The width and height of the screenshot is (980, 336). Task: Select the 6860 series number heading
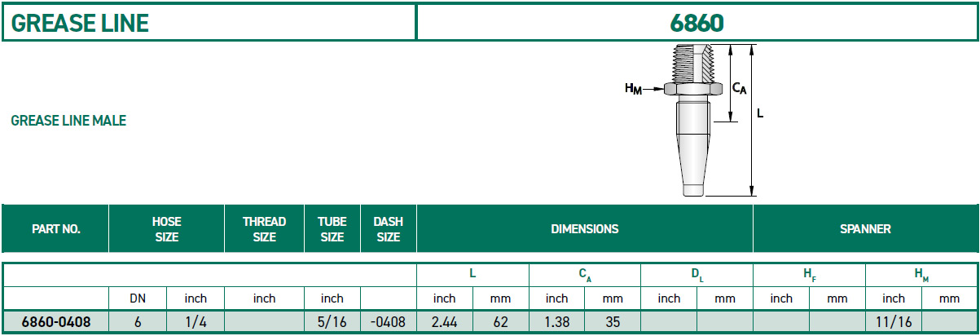click(697, 23)
